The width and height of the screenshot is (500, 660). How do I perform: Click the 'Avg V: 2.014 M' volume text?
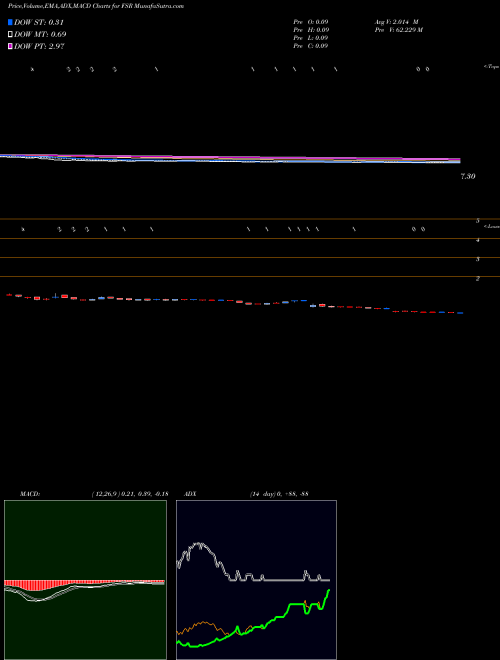click(x=396, y=22)
